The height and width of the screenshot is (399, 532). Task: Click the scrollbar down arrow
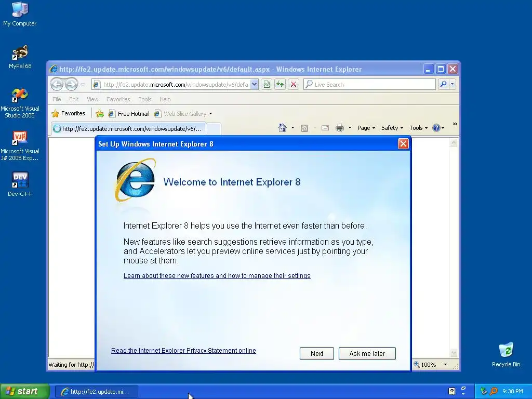point(454,353)
